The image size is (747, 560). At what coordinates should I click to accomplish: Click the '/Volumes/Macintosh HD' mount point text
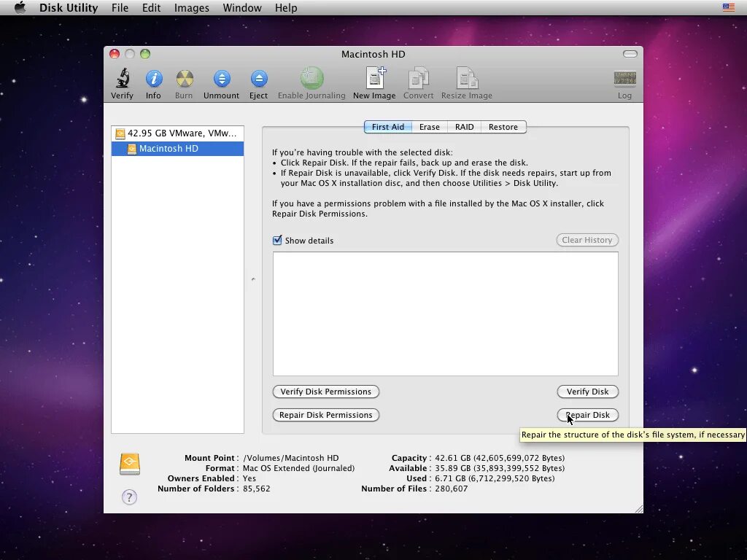coord(290,458)
